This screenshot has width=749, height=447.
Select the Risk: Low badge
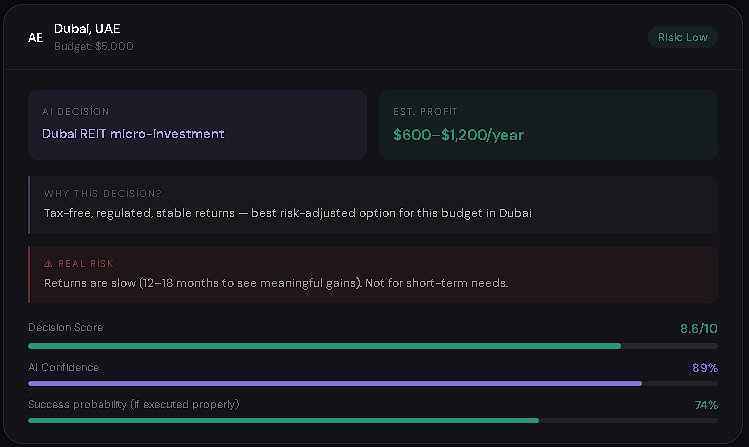click(683, 37)
